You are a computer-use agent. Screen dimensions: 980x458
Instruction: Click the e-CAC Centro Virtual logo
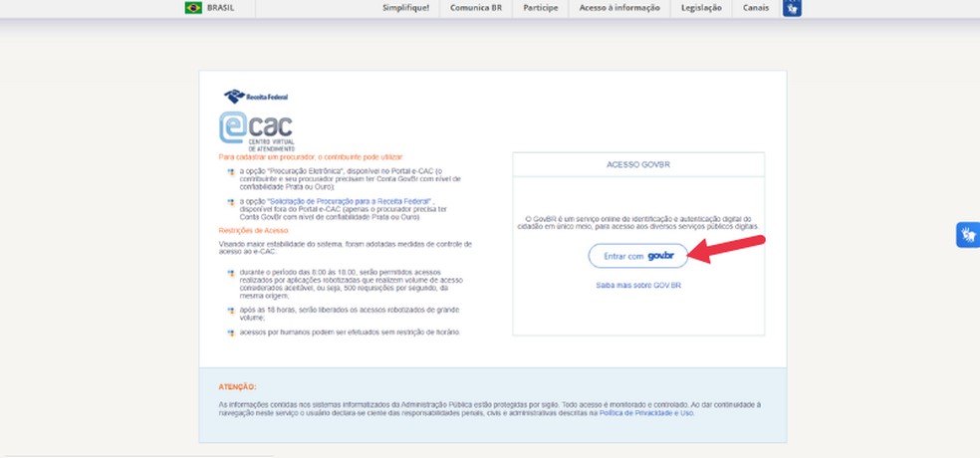pos(256,131)
